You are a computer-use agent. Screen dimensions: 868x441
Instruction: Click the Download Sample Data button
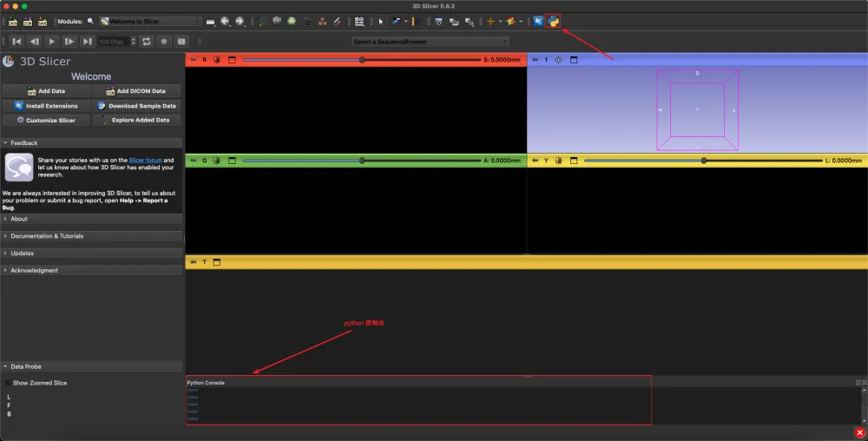[136, 106]
